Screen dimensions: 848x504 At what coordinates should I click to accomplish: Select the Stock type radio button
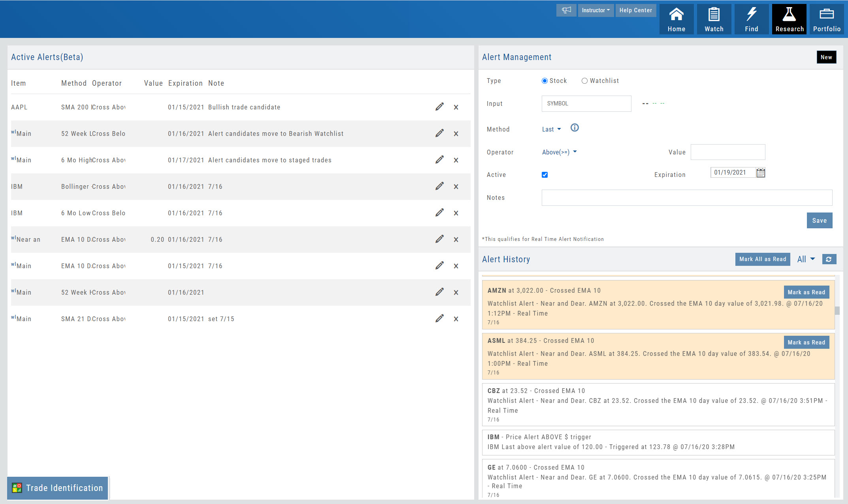(x=545, y=81)
